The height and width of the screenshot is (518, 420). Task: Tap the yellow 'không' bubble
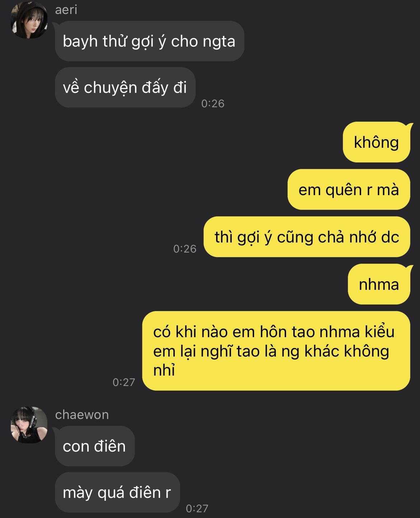point(376,142)
